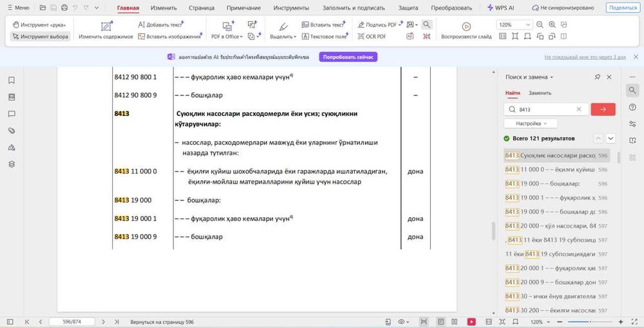
Task: Activate the Selection tool (Инструмент выбора)
Action: (40, 37)
